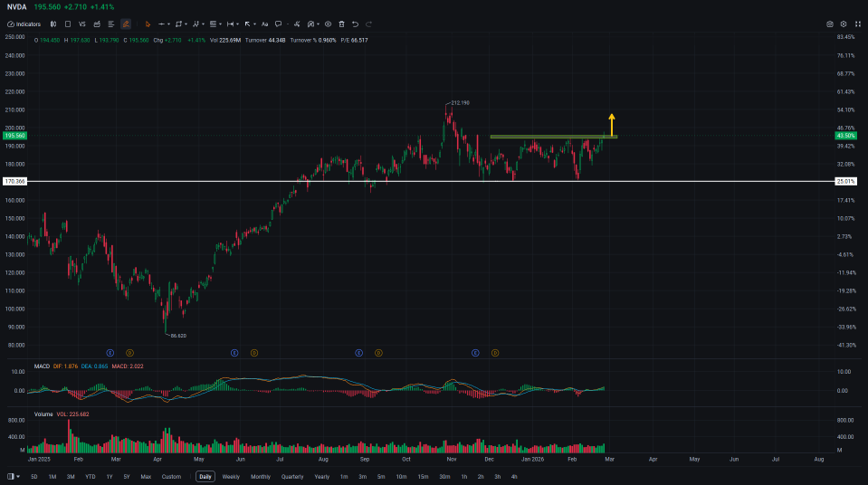The image size is (868, 485).
Task: Select the 5D range
Action: click(33, 477)
